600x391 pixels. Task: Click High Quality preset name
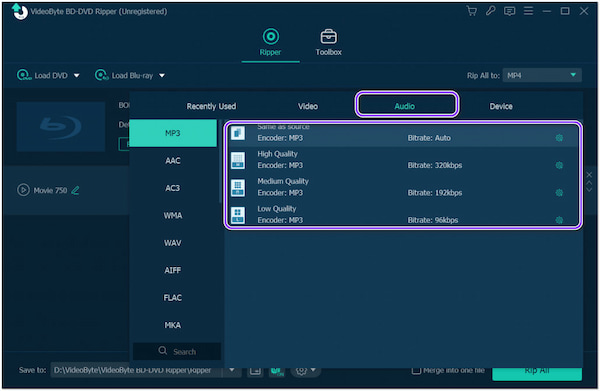(277, 154)
